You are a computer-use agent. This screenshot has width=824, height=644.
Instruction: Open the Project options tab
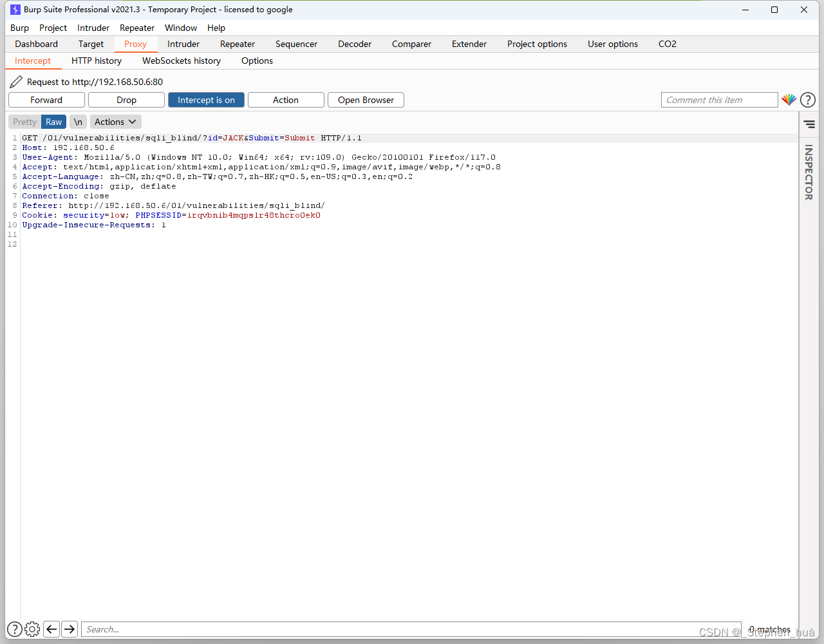[x=537, y=44]
